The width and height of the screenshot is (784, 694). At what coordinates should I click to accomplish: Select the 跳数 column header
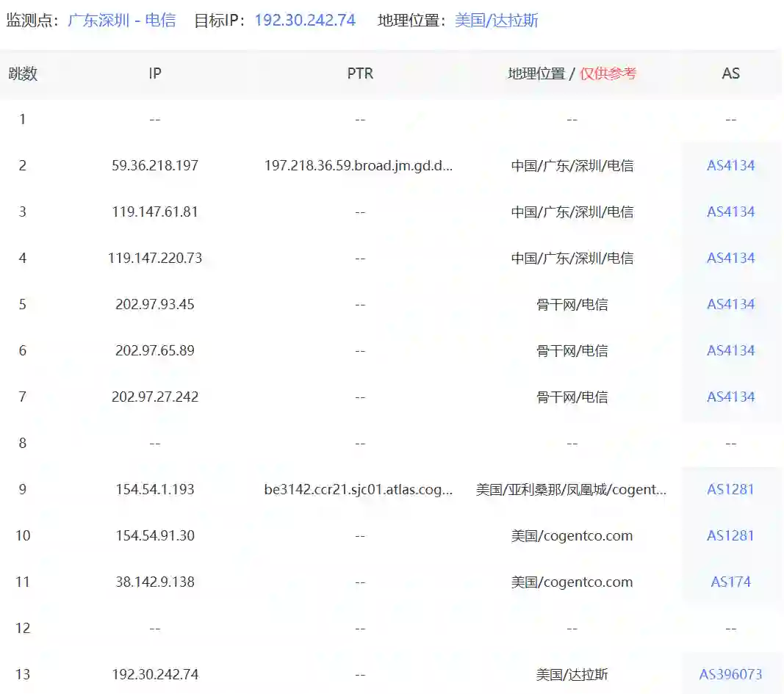click(x=23, y=73)
